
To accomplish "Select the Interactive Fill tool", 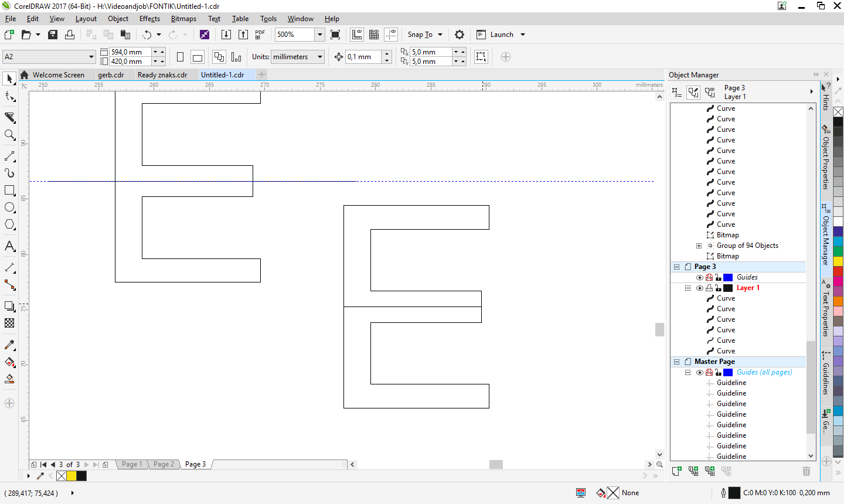I will point(9,362).
